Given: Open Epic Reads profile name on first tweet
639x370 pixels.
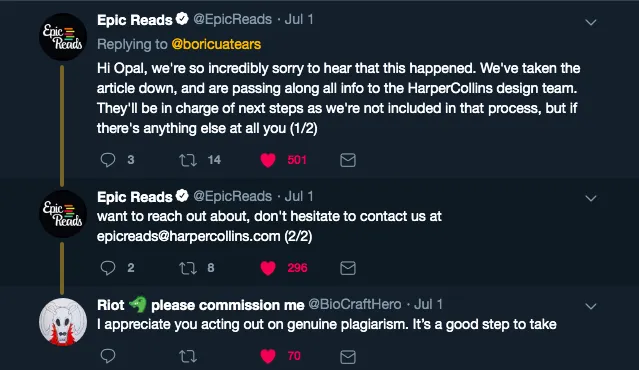Looking at the screenshot, I should pyautogui.click(x=134, y=20).
